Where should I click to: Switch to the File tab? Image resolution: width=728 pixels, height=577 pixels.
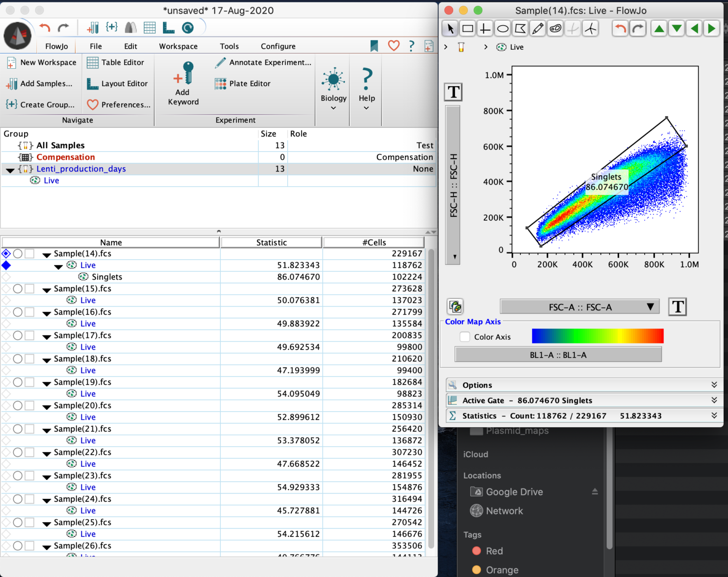click(96, 46)
